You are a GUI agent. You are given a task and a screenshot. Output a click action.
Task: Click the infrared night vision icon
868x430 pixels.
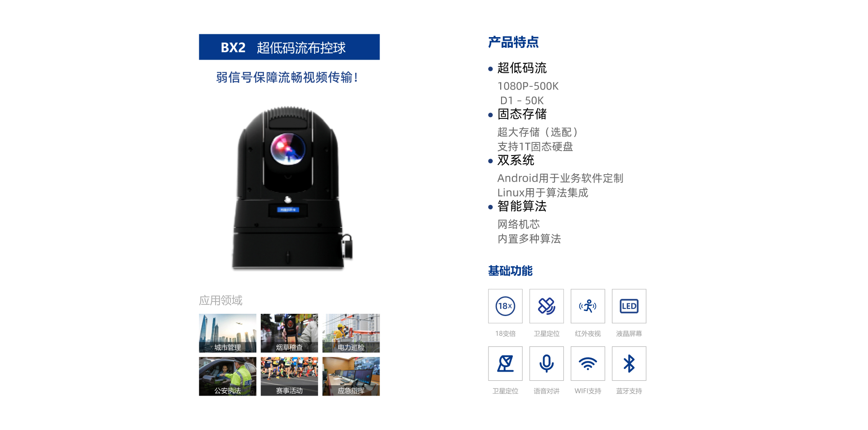click(x=587, y=306)
